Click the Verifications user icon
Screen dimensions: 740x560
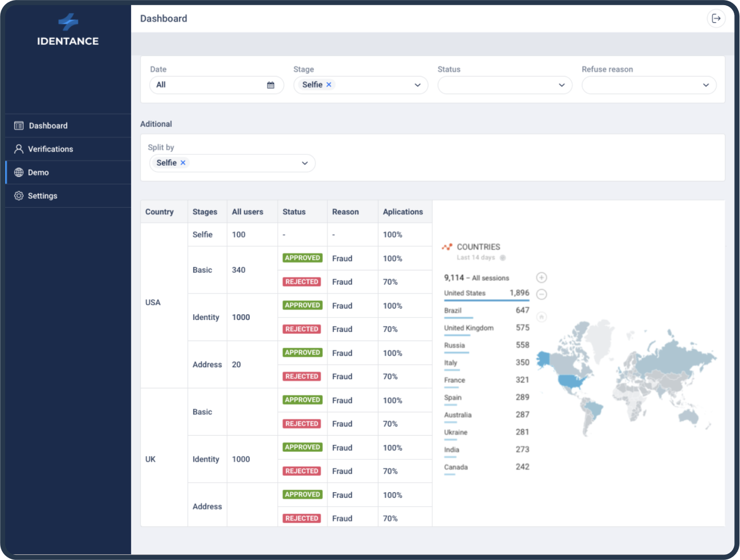click(19, 149)
